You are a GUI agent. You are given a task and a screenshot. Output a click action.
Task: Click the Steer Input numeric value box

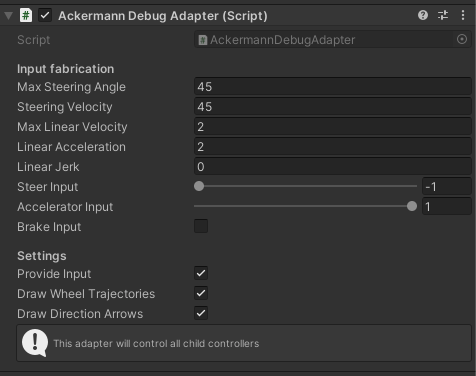(x=447, y=187)
